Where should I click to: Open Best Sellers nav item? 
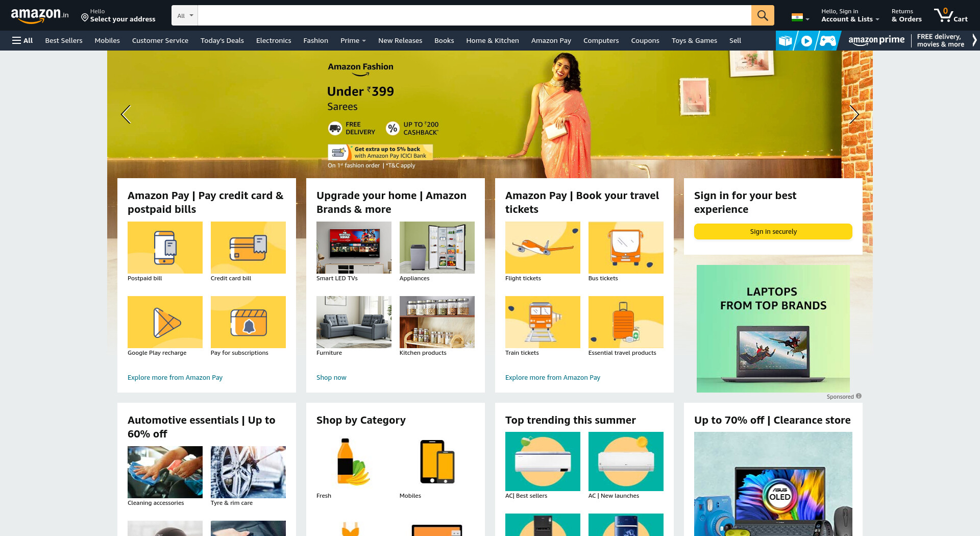[x=64, y=40]
